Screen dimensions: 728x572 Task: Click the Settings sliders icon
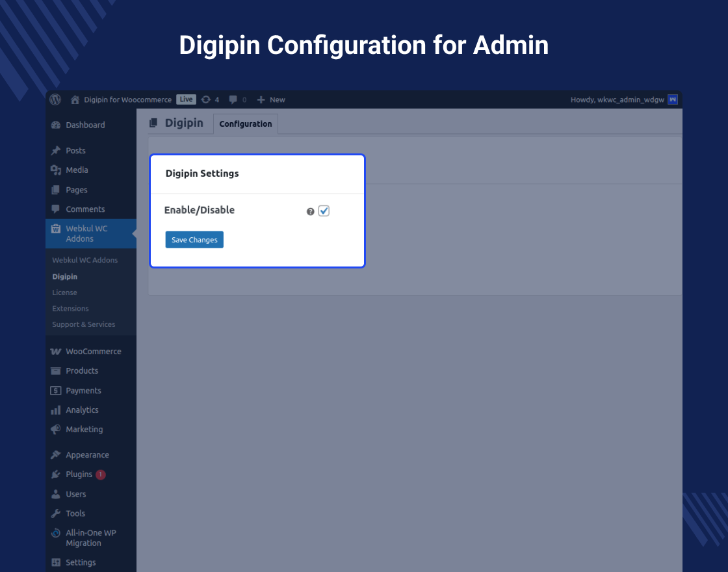click(x=56, y=562)
